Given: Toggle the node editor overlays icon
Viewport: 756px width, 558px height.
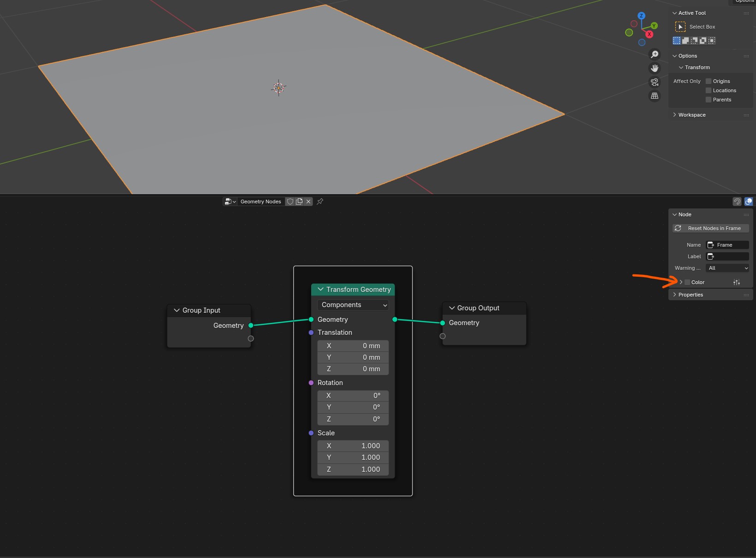Looking at the screenshot, I should click(749, 202).
